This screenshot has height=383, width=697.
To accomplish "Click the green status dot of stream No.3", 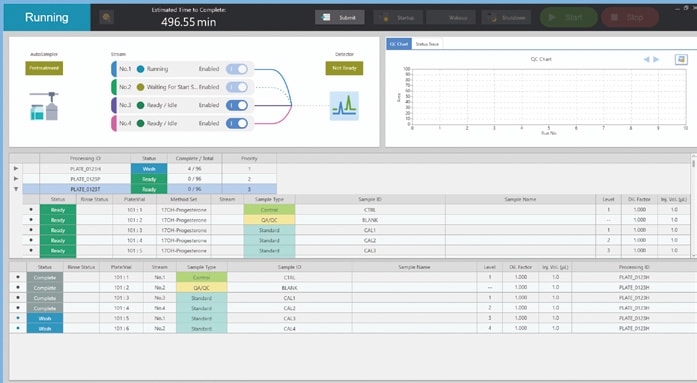I will 140,105.
